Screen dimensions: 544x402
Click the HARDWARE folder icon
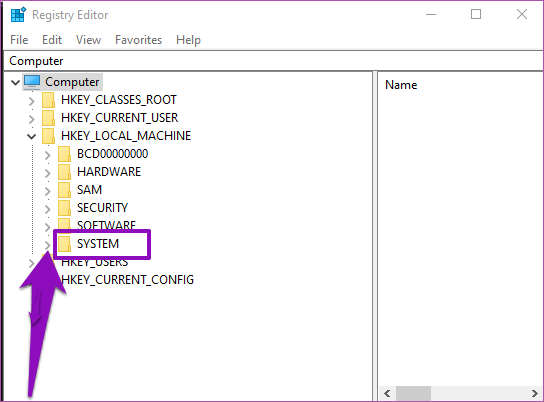pos(64,172)
